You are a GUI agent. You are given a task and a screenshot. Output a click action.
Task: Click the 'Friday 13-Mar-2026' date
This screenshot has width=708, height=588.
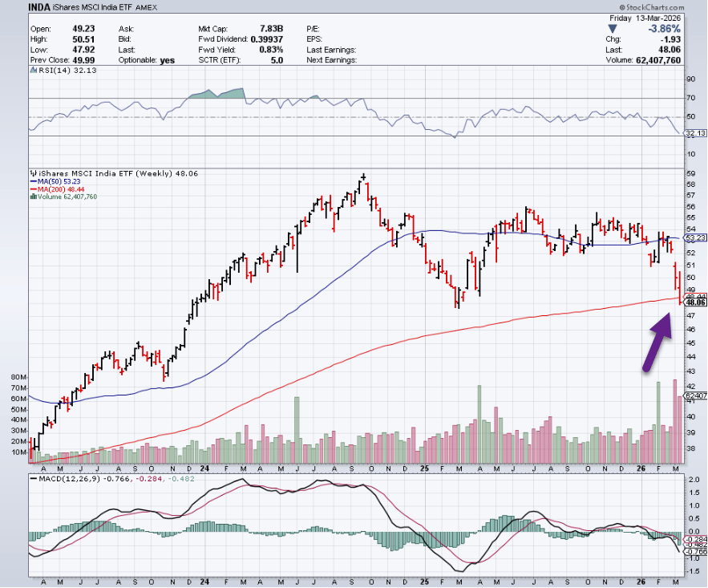(645, 18)
